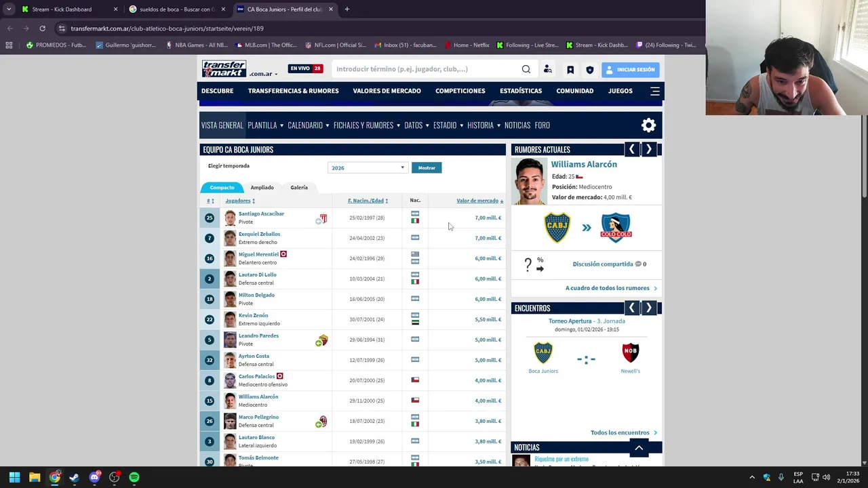This screenshot has width=868, height=488.
Task: Open the Competiciones menu
Action: [x=460, y=91]
